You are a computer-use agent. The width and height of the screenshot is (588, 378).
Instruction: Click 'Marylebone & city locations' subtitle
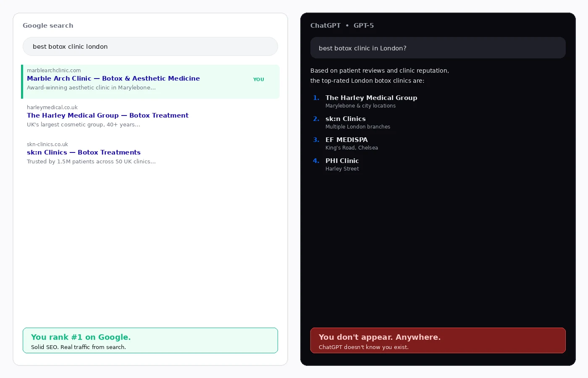(x=360, y=106)
